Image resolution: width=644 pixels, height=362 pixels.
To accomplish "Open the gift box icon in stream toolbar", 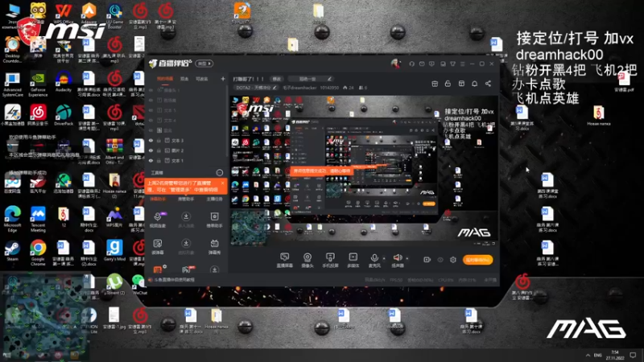I will pos(435,84).
